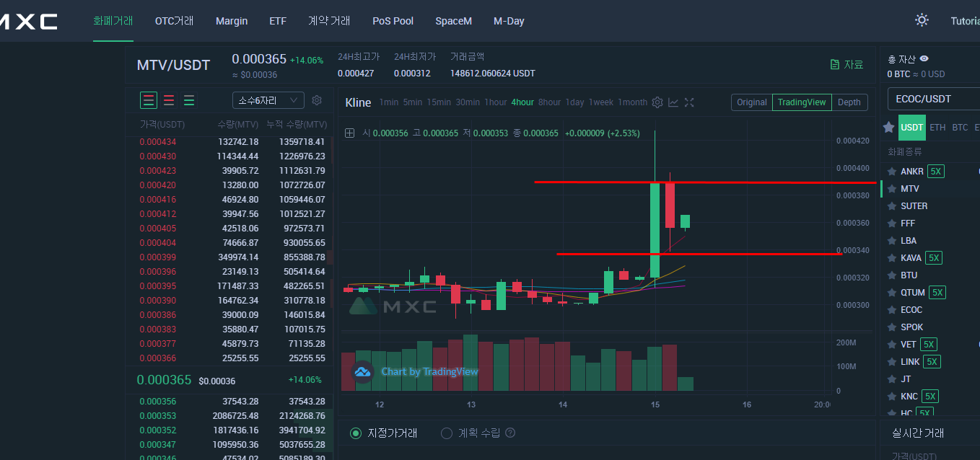The width and height of the screenshot is (980, 460).
Task: Expand Kline chart to fullscreen
Action: pos(689,102)
